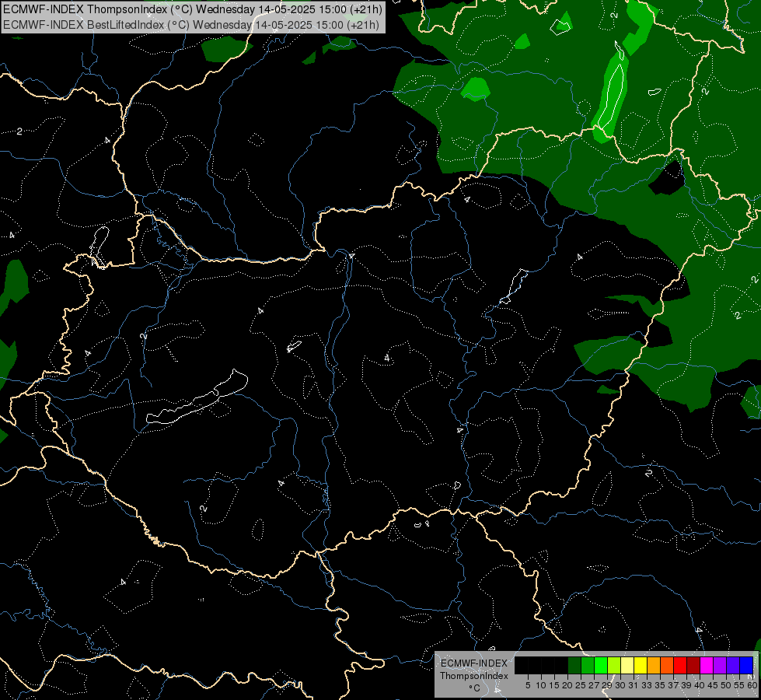Click the legend tick label 25
Screen dimensions: 761x700
(x=581, y=685)
